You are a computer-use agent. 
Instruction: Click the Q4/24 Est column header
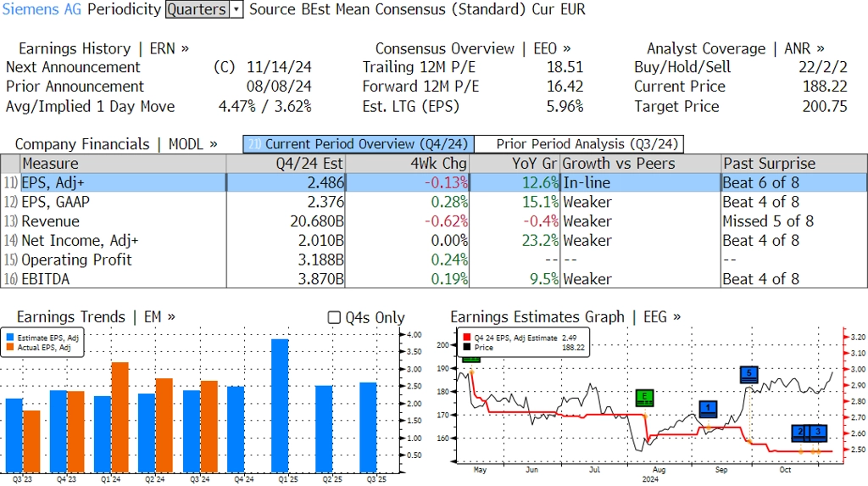point(286,164)
